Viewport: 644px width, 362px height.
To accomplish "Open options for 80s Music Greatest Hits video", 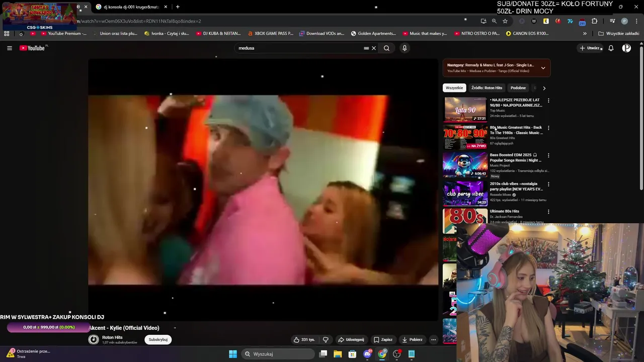I will tap(548, 128).
